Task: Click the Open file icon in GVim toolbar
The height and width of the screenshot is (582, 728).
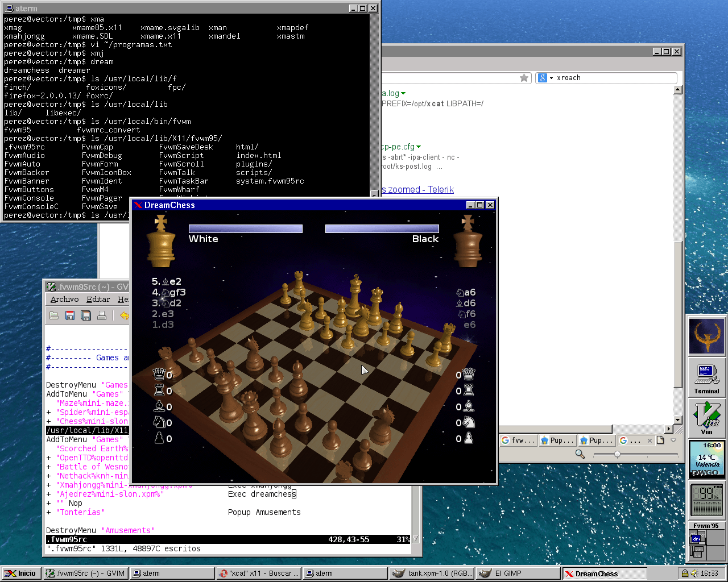Action: click(54, 315)
